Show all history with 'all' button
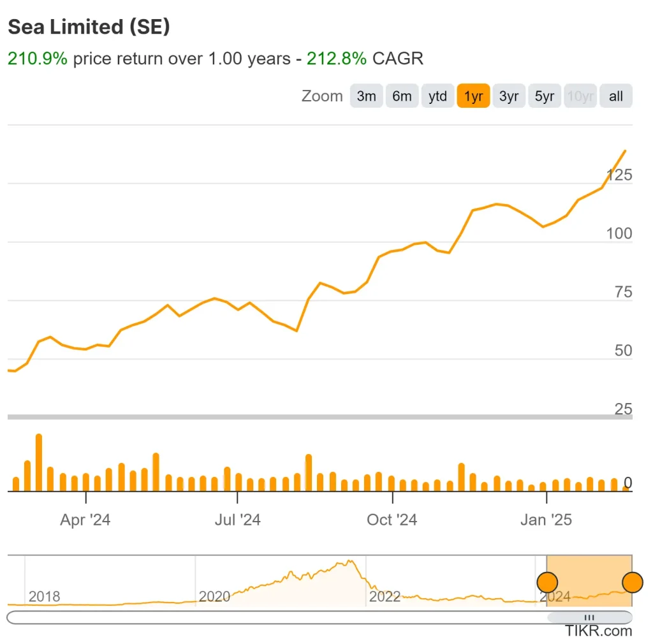 coord(616,96)
